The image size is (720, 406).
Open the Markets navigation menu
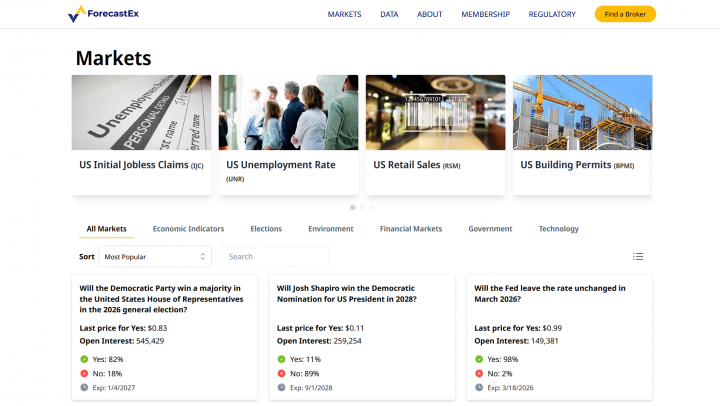(344, 14)
